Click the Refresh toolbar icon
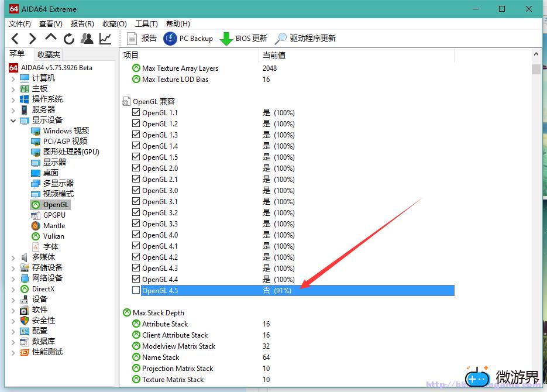 point(68,39)
